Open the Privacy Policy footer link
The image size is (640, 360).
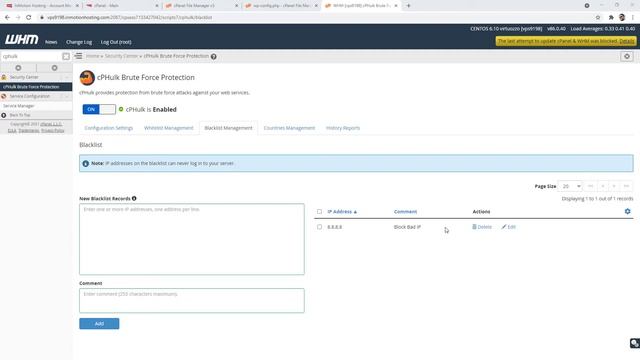coord(53,131)
